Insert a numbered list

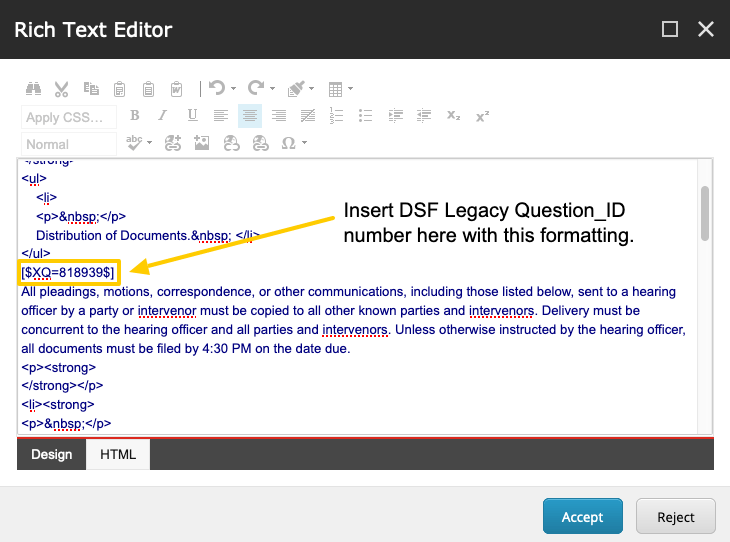tap(337, 116)
